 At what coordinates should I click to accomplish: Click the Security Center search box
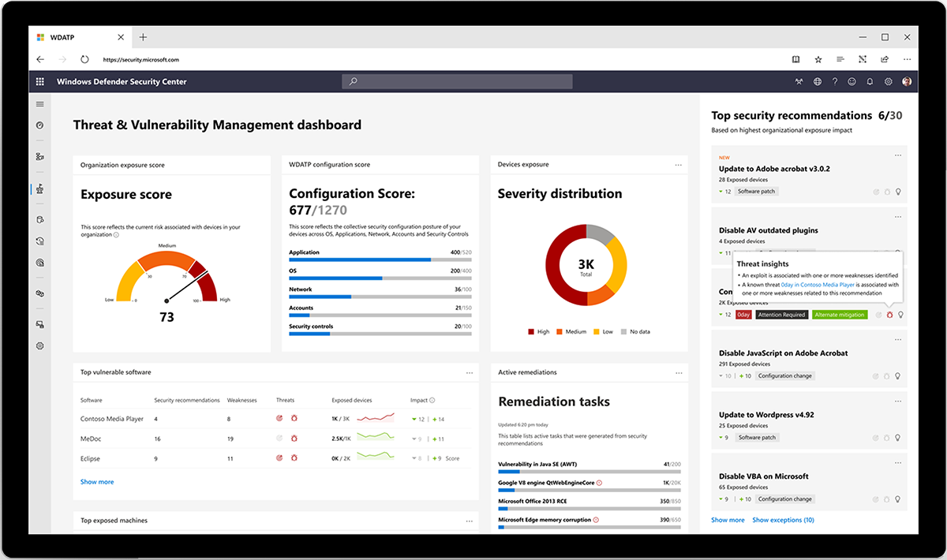point(456,81)
